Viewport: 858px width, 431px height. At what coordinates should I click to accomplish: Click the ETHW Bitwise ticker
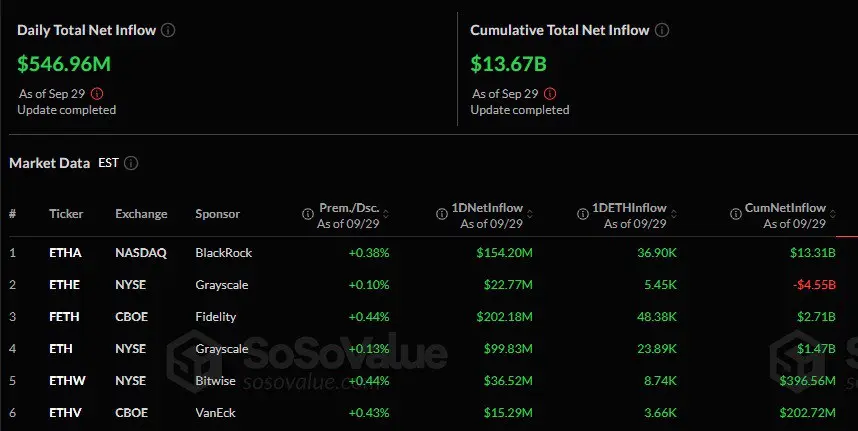pyautogui.click(x=67, y=381)
